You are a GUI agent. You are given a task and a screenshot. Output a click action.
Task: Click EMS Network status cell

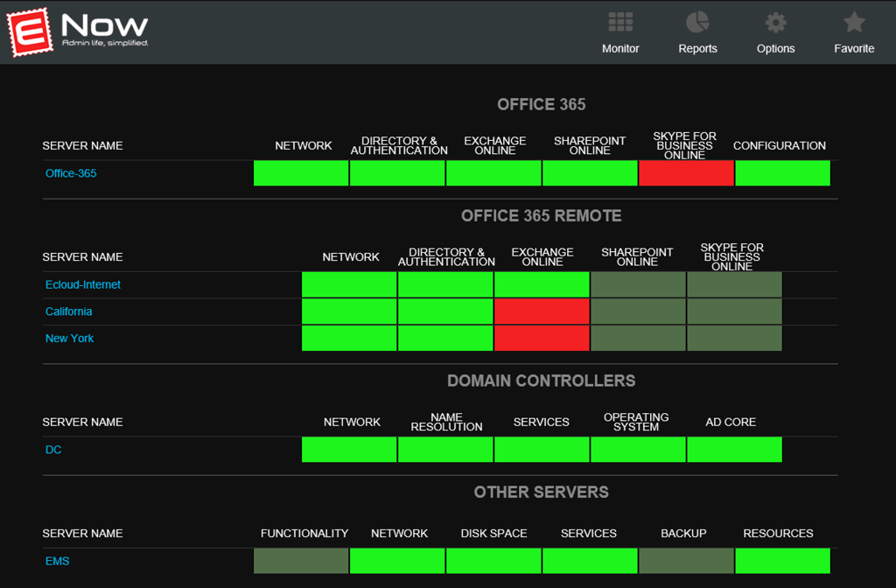(x=397, y=561)
